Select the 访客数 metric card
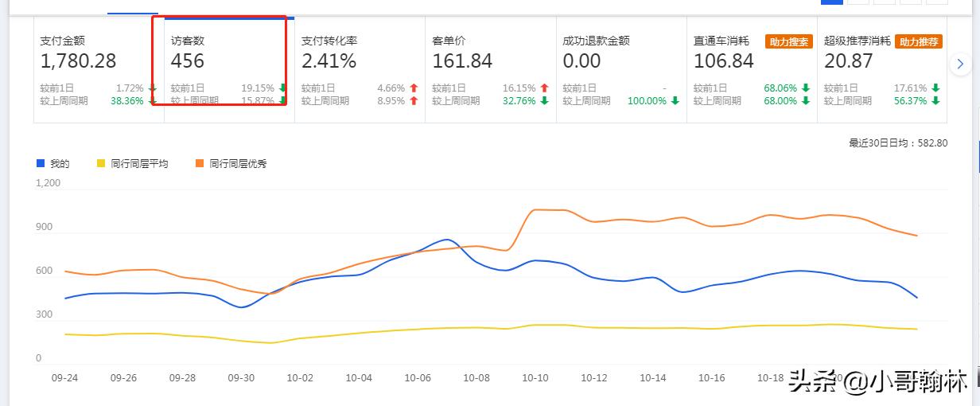The image size is (980, 406). click(x=229, y=71)
